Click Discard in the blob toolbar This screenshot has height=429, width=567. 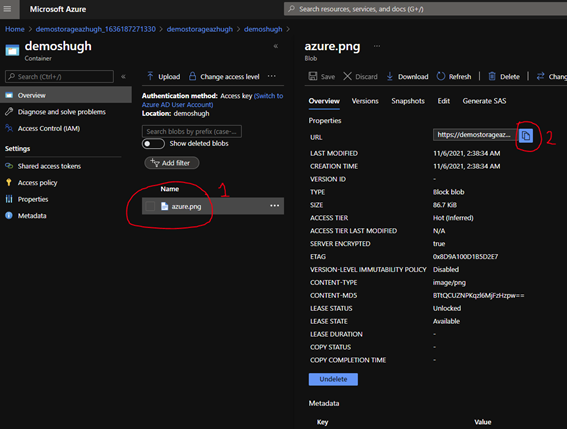[360, 76]
